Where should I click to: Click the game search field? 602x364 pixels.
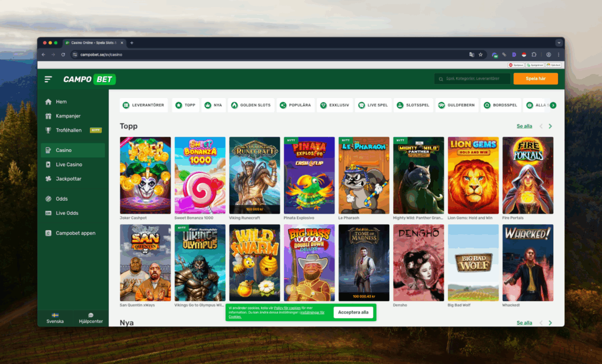472,79
